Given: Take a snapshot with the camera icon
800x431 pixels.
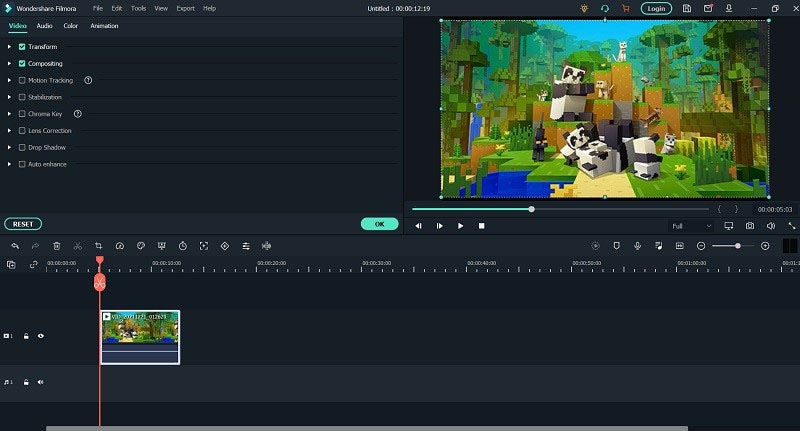Looking at the screenshot, I should (x=749, y=225).
